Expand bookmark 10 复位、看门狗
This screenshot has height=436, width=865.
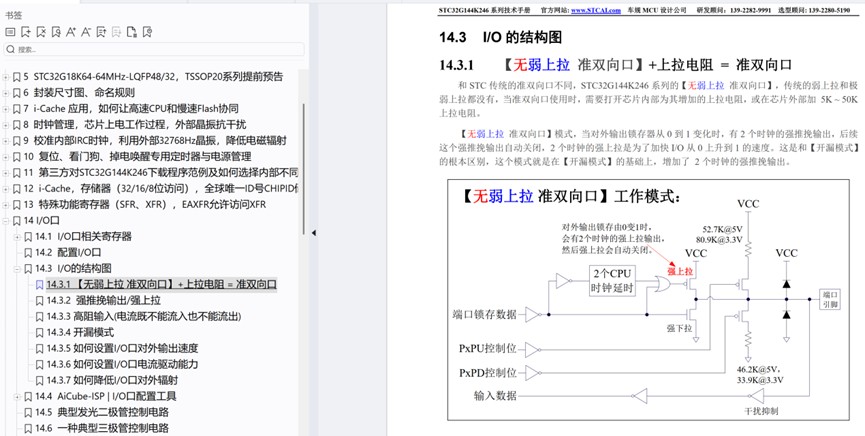tap(6, 157)
